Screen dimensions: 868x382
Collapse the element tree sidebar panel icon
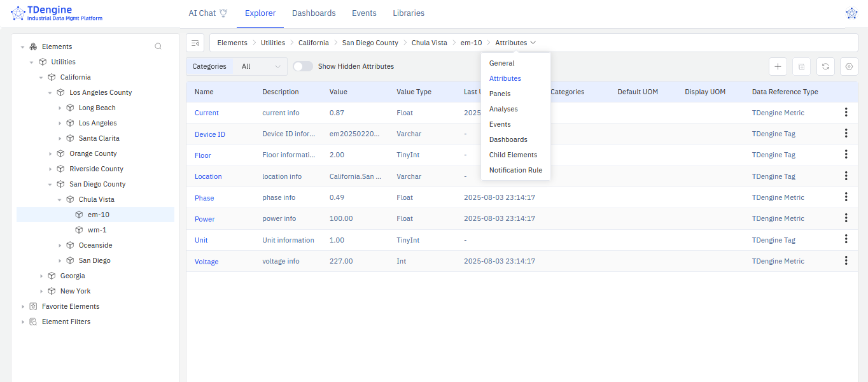tap(195, 42)
